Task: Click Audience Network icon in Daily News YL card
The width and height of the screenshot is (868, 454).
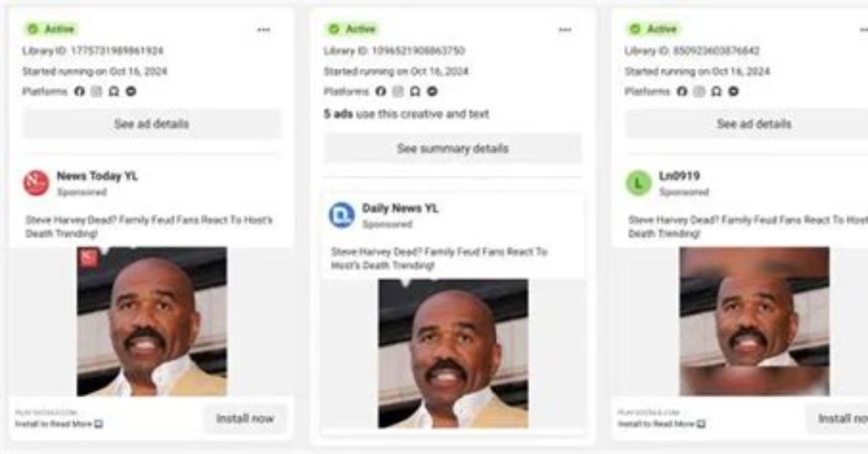Action: click(x=415, y=92)
